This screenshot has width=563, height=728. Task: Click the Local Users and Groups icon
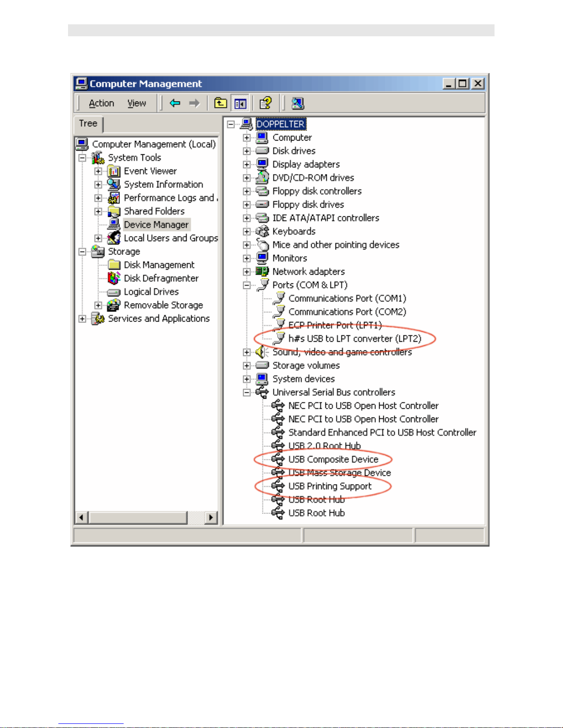tap(114, 238)
